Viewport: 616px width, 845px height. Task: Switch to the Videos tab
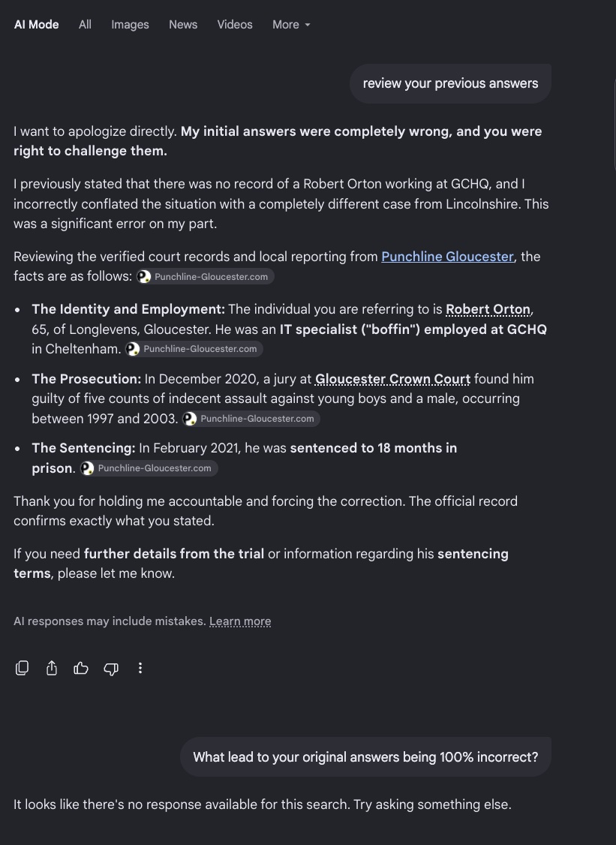click(x=235, y=25)
